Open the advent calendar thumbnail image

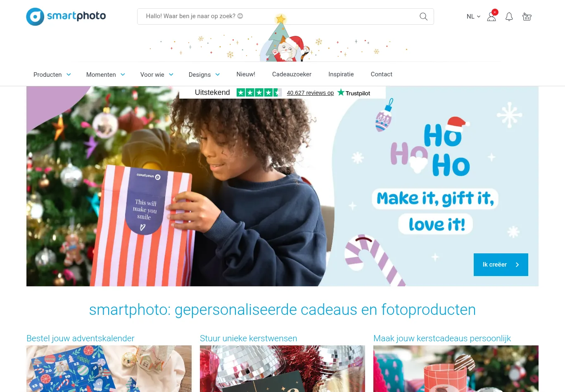click(x=109, y=368)
